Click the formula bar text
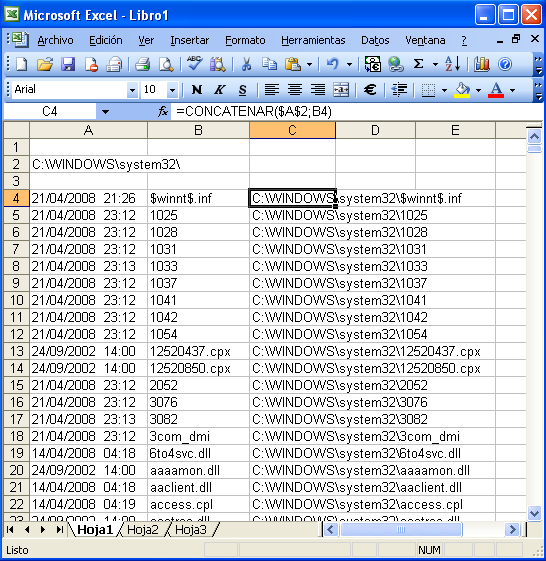The height and width of the screenshot is (561, 546). (x=254, y=112)
